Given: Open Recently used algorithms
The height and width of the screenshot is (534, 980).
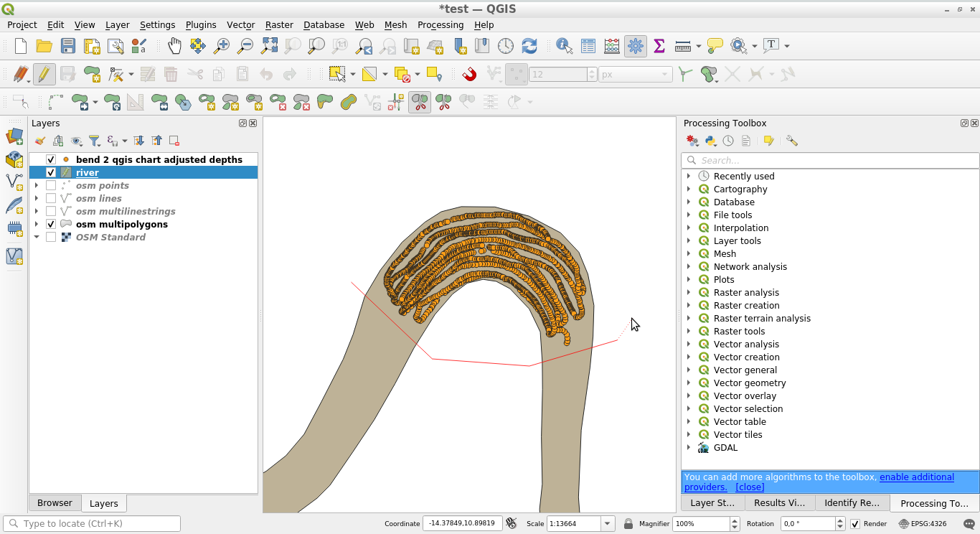Looking at the screenshot, I should pyautogui.click(x=744, y=176).
